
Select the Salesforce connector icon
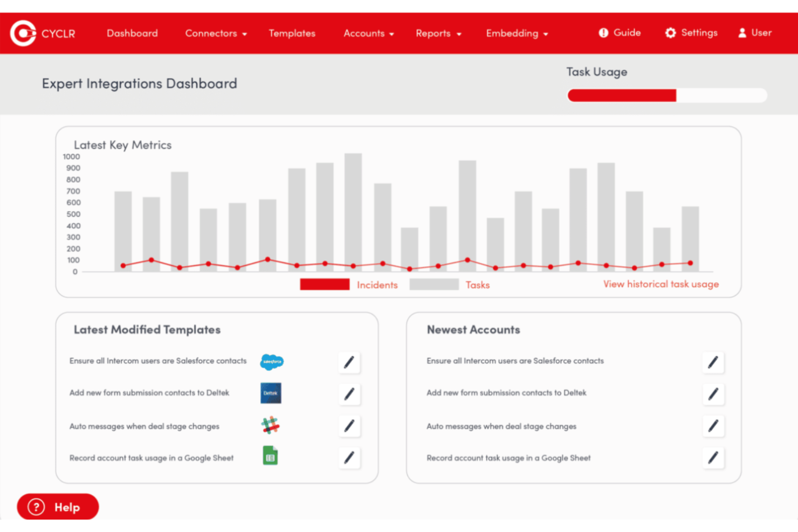click(272, 362)
